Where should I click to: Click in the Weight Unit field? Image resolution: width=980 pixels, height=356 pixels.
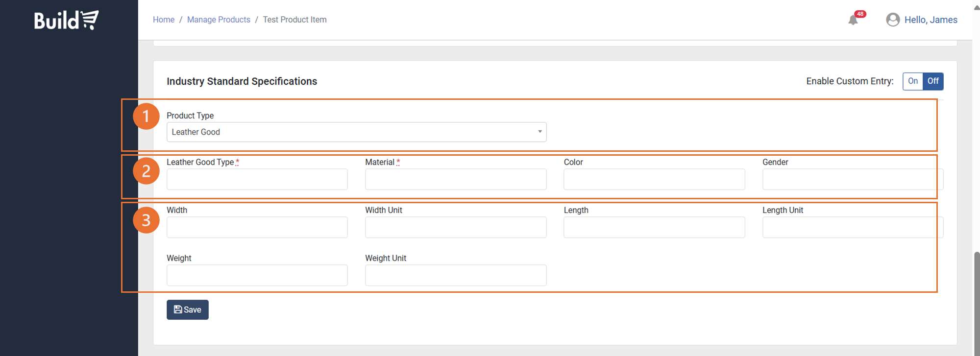456,275
